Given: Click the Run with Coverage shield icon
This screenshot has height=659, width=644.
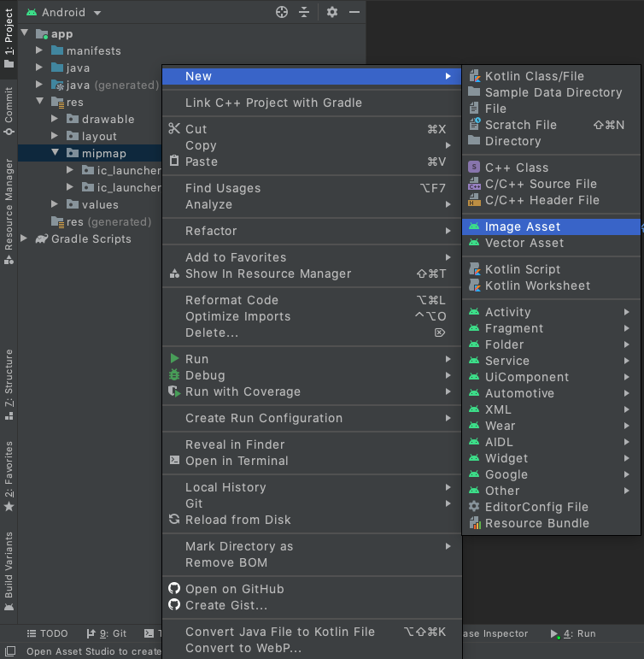Looking at the screenshot, I should [x=174, y=391].
